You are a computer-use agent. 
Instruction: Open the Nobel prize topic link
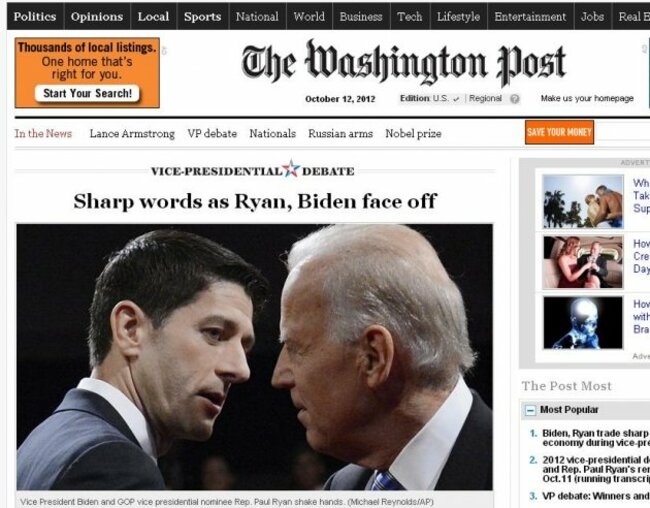[x=413, y=134]
